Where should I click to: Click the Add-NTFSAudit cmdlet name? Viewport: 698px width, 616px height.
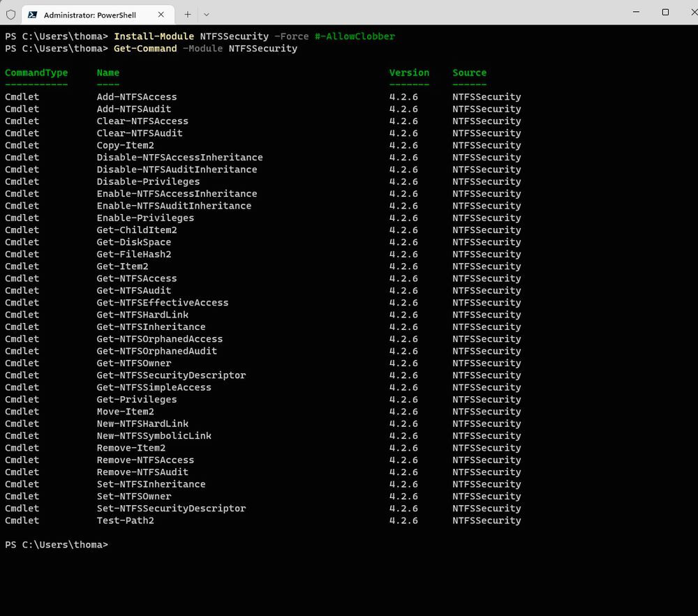coord(133,109)
